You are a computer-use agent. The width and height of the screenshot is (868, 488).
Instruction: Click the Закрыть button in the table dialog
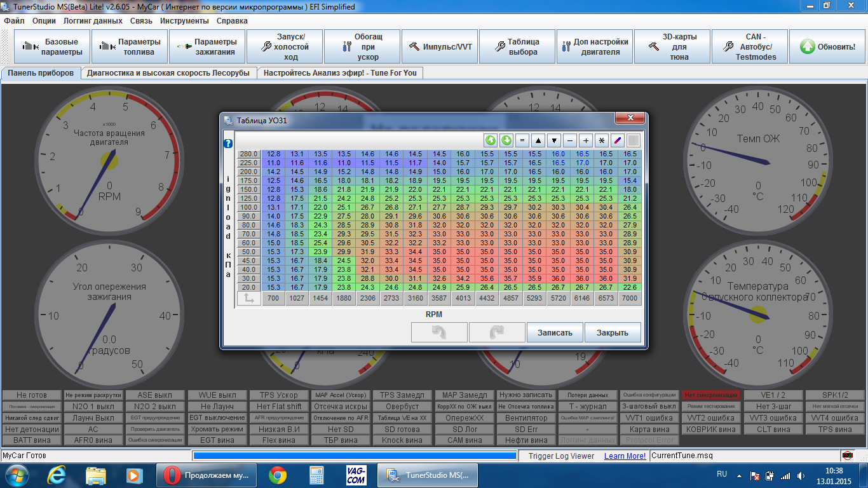pyautogui.click(x=613, y=332)
